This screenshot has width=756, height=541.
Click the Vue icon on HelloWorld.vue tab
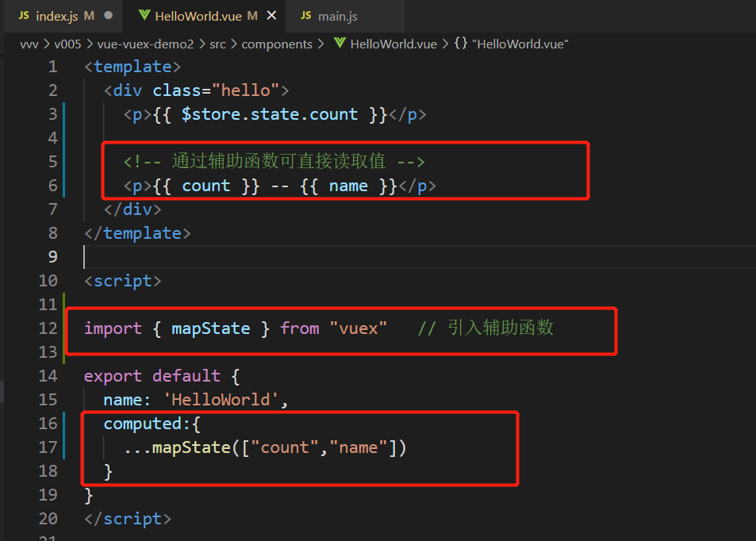point(144,15)
